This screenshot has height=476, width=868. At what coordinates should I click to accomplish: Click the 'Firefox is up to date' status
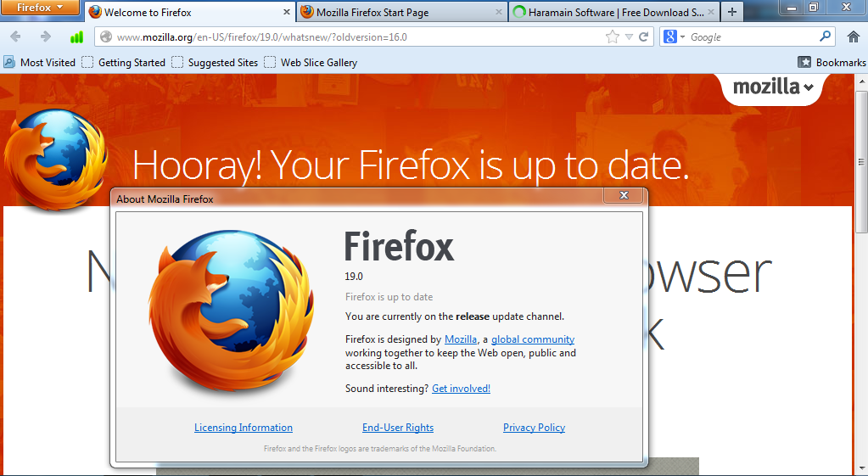point(389,297)
